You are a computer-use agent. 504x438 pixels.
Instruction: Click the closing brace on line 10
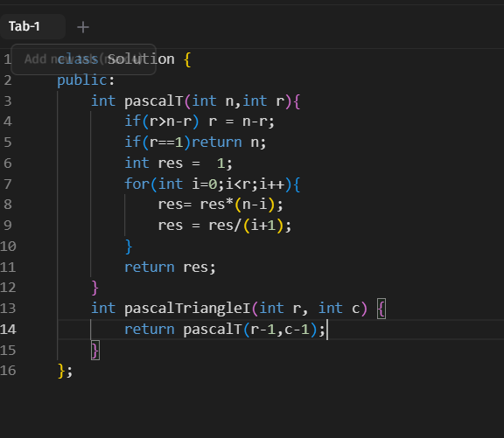pyautogui.click(x=129, y=247)
